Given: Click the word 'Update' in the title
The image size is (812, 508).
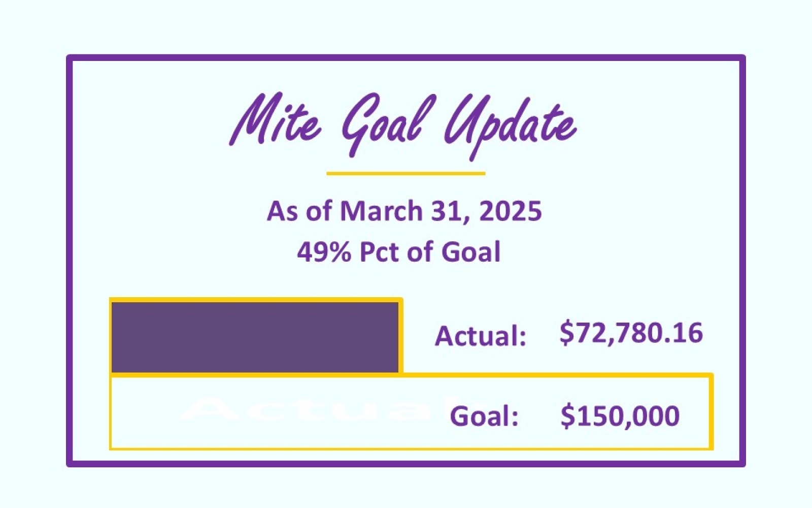Looking at the screenshot, I should pyautogui.click(x=511, y=127).
